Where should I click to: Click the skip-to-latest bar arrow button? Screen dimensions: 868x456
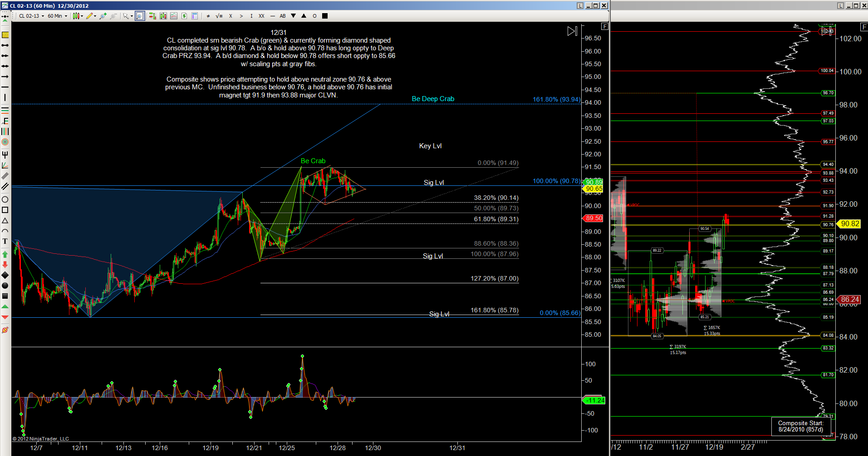[x=572, y=31]
